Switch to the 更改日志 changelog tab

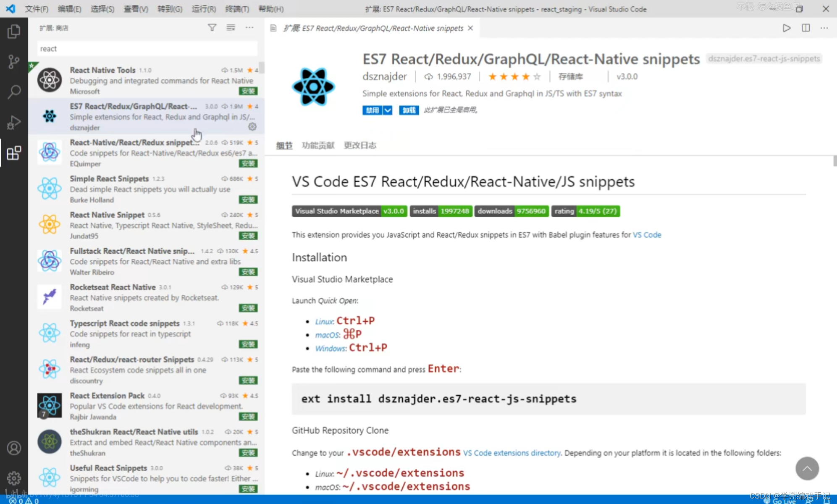click(360, 145)
